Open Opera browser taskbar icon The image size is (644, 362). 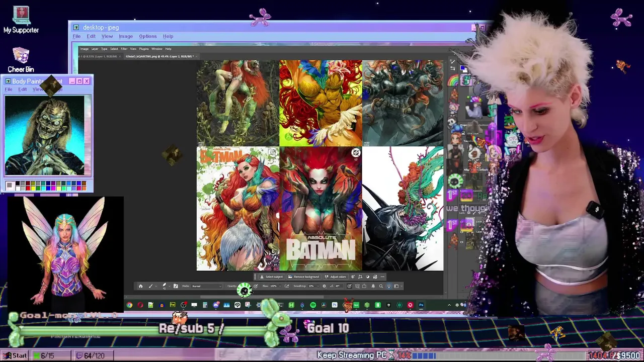[140, 305]
